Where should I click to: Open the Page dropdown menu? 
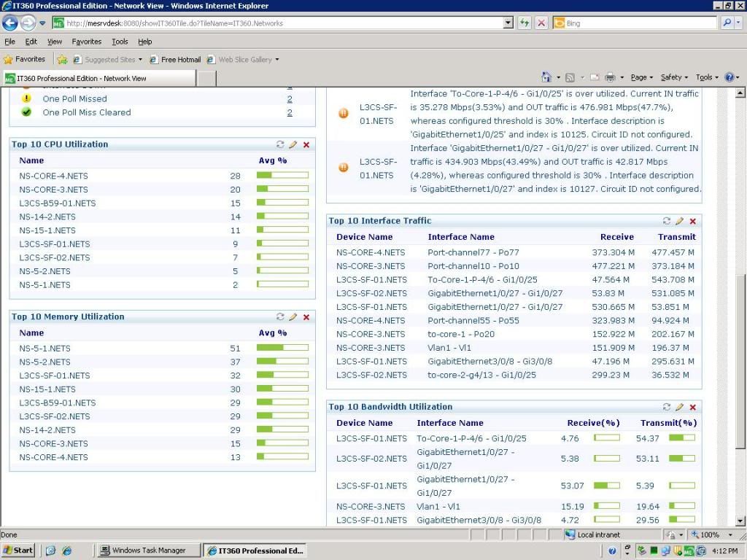point(641,77)
